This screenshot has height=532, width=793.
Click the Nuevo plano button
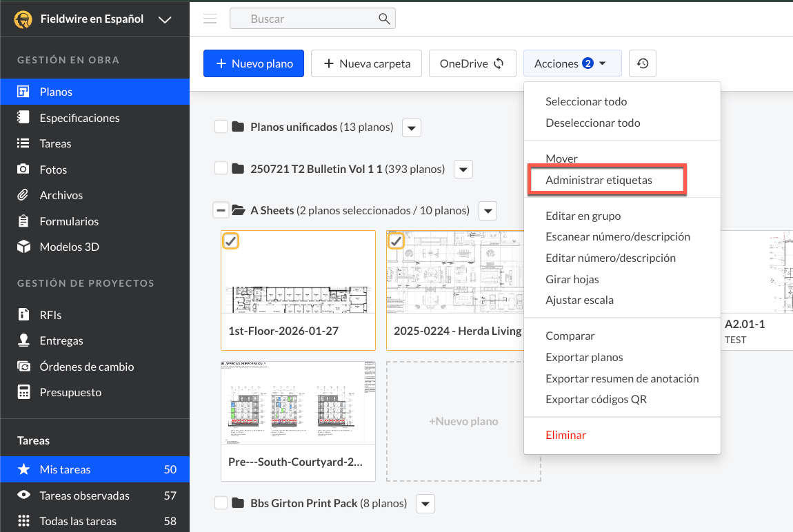coord(254,63)
